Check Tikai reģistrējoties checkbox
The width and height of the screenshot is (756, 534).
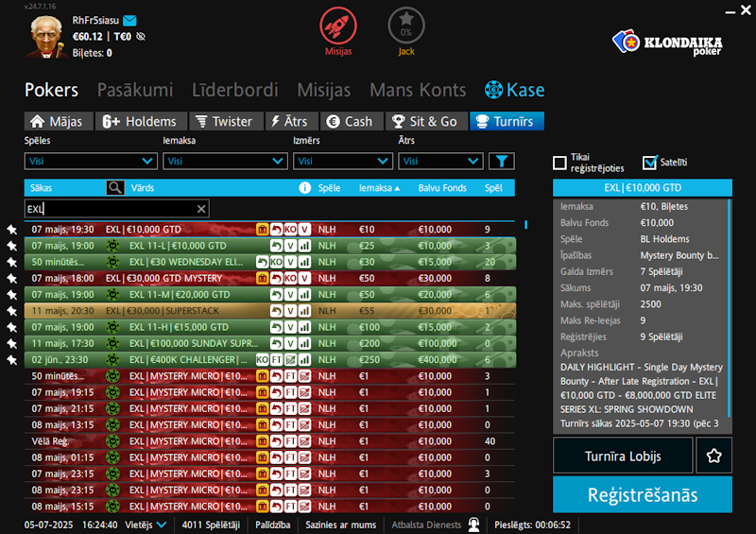pos(559,164)
